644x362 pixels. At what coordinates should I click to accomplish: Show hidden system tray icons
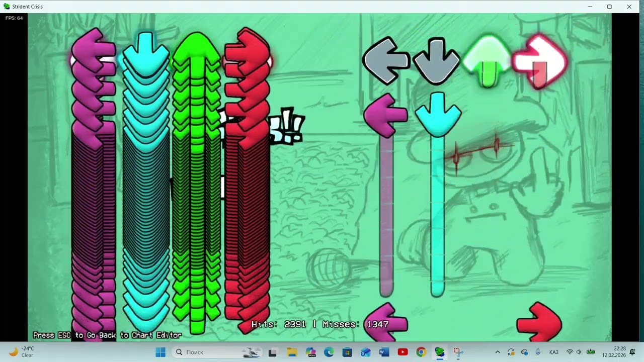coord(498,352)
